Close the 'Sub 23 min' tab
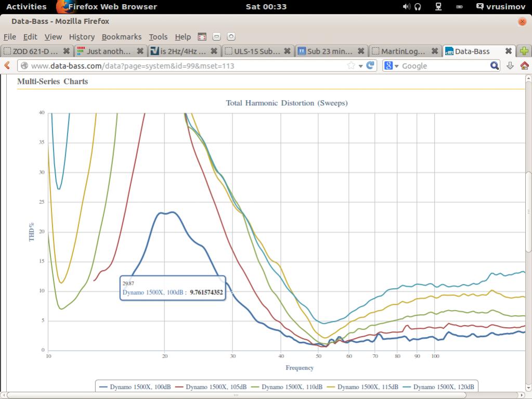This screenshot has width=532, height=399. coord(361,51)
